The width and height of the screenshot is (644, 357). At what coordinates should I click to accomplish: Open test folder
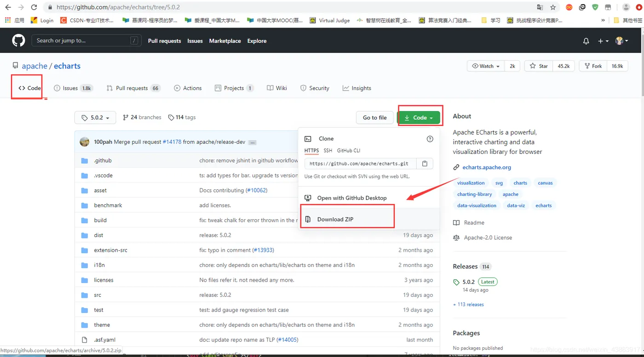[98, 310]
